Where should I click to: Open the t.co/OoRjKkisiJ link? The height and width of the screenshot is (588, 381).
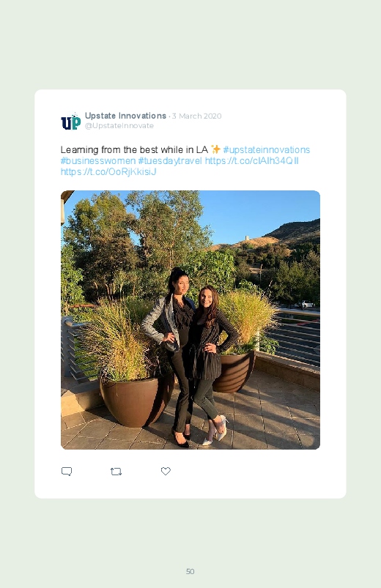[x=108, y=172]
